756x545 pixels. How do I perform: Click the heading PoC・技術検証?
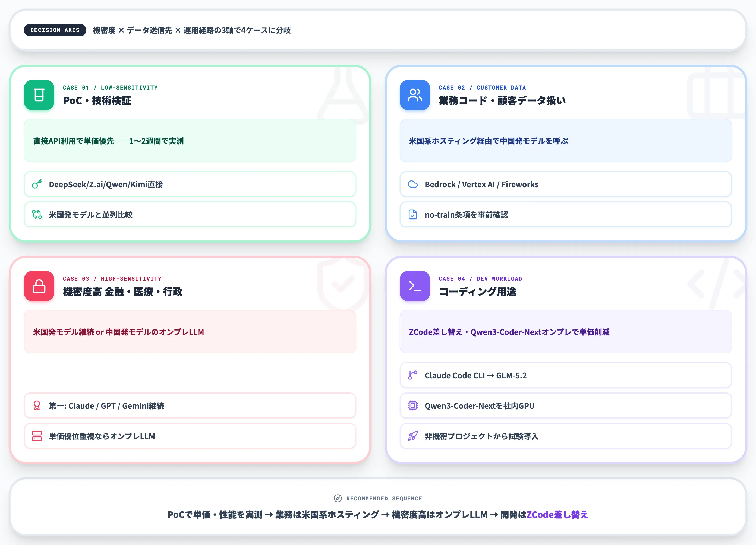pyautogui.click(x=97, y=101)
